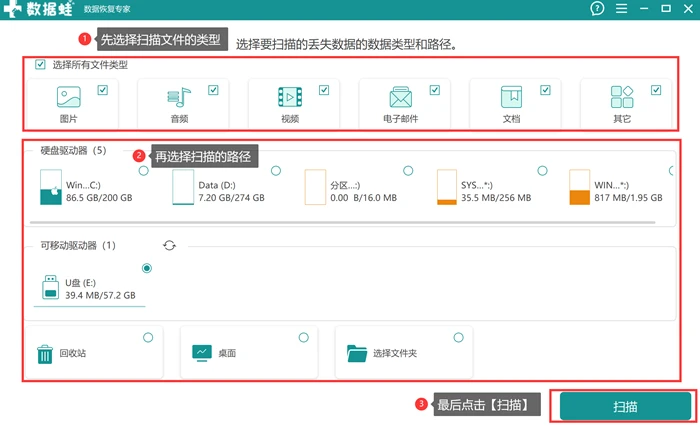Image resolution: width=700 pixels, height=427 pixels.
Task: Open the help question mark icon
Action: [597, 8]
